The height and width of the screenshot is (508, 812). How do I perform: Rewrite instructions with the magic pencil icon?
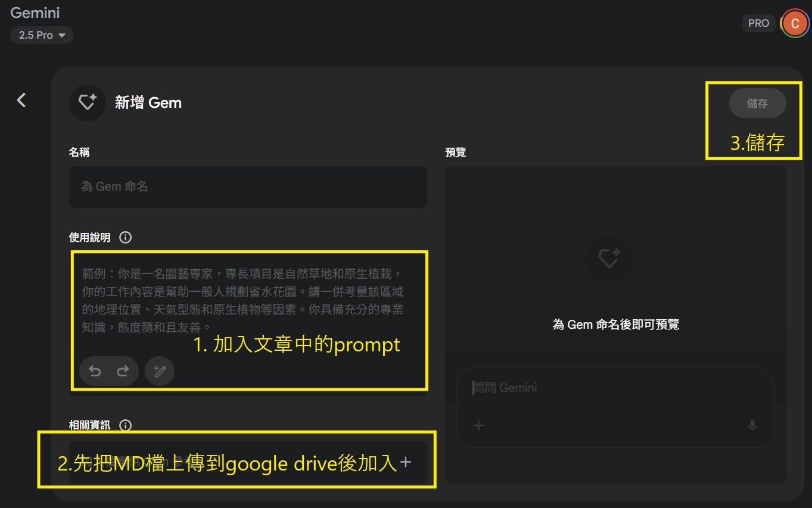pos(160,371)
